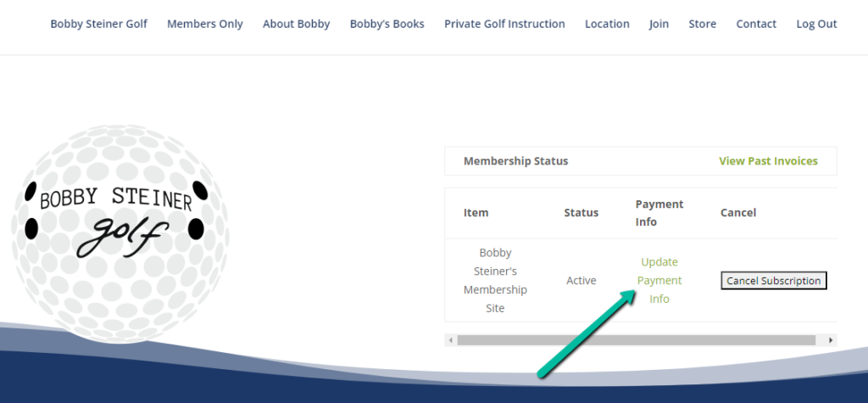The width and height of the screenshot is (868, 403).
Task: Click the Active status cell
Action: [581, 281]
